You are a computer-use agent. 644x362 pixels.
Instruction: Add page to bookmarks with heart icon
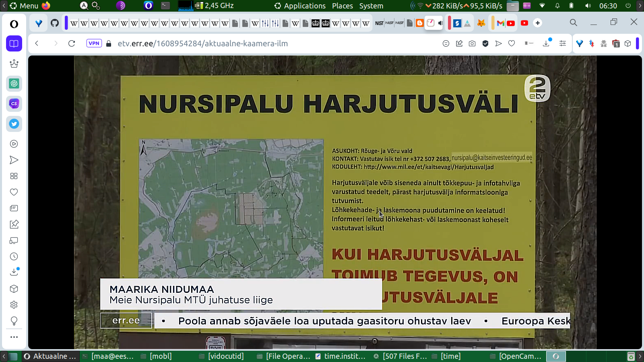click(x=512, y=43)
